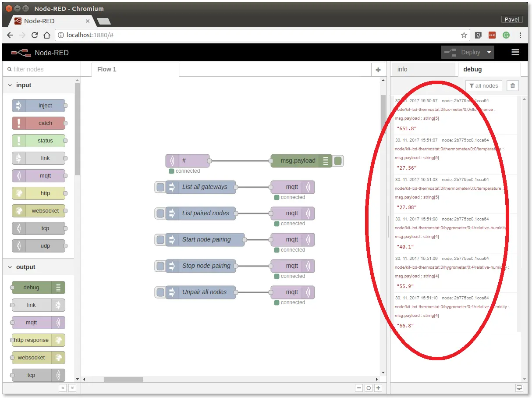
Task: Select the Unpair all nodes node
Action: [201, 292]
